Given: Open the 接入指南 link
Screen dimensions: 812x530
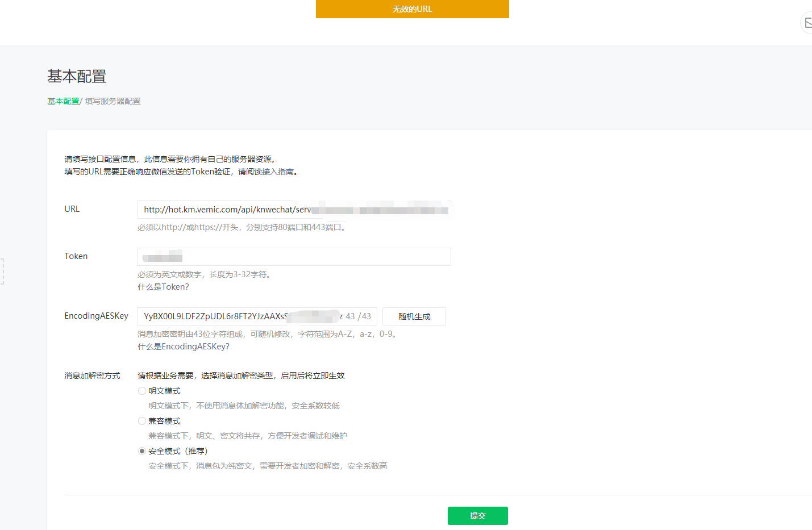Looking at the screenshot, I should click(278, 172).
